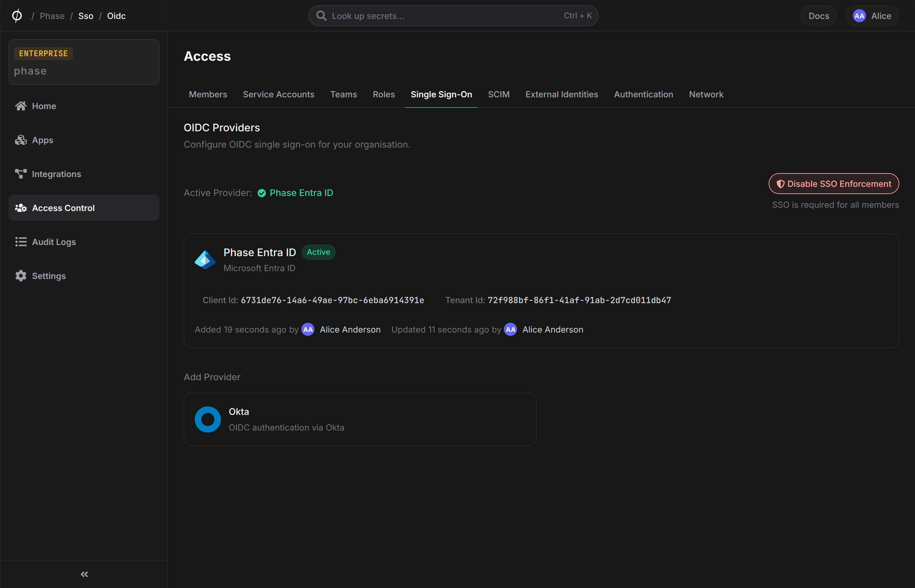Open the Alice user menu
Image resolution: width=915 pixels, height=588 pixels.
point(872,16)
